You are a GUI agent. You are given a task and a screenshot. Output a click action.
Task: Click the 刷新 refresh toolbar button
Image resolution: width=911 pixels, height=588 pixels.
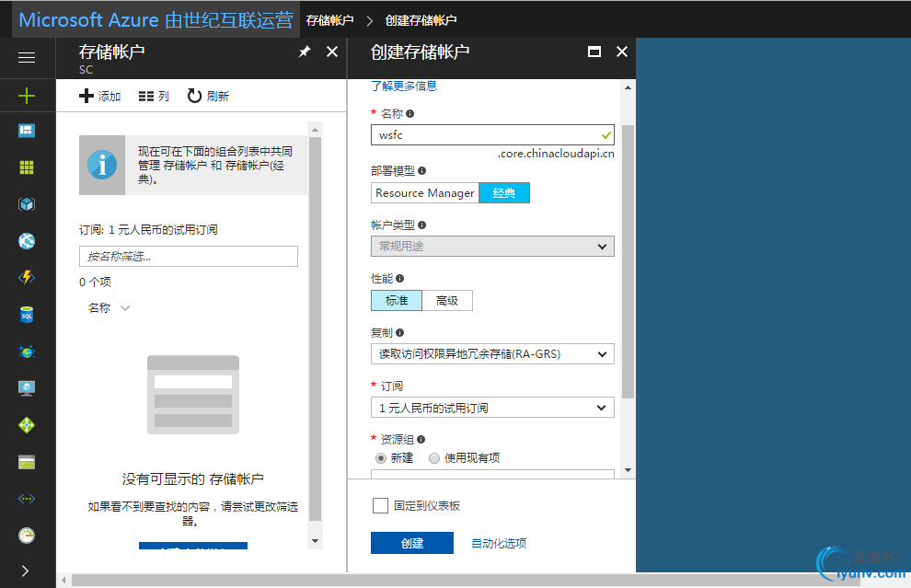208,96
